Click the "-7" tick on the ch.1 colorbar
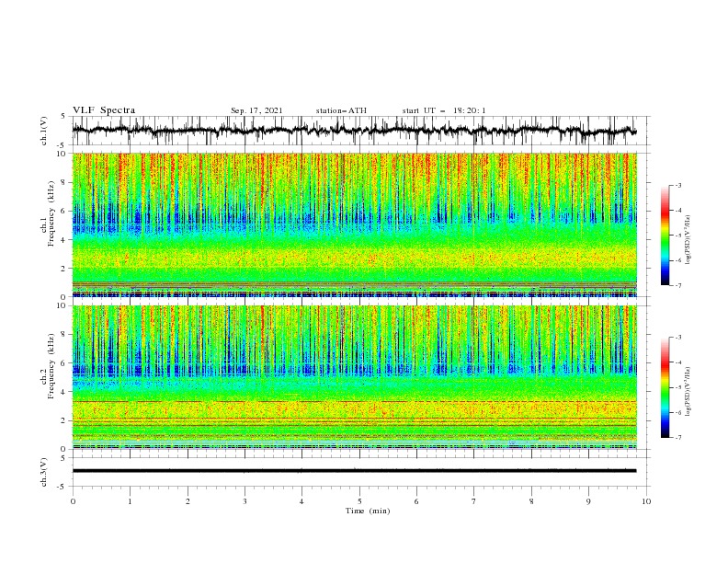 coord(678,286)
